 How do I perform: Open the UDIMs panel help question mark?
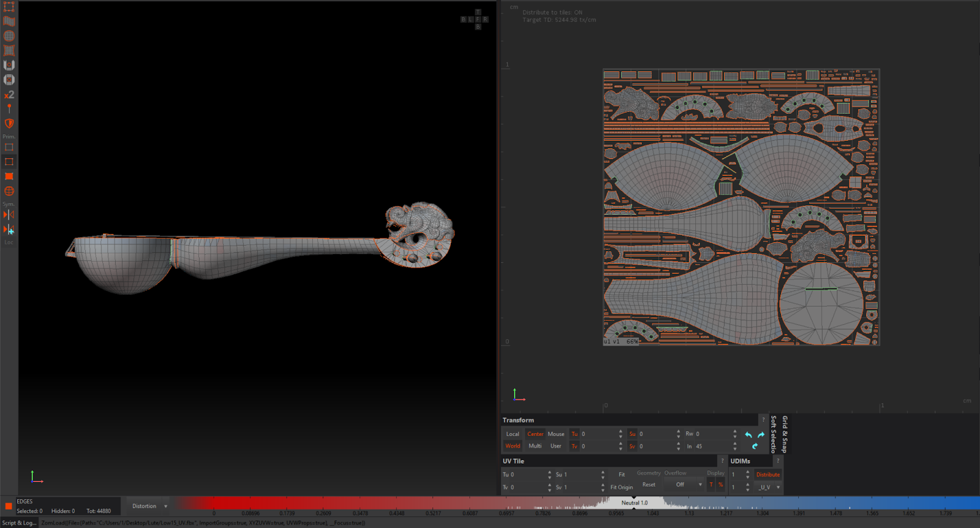click(778, 461)
